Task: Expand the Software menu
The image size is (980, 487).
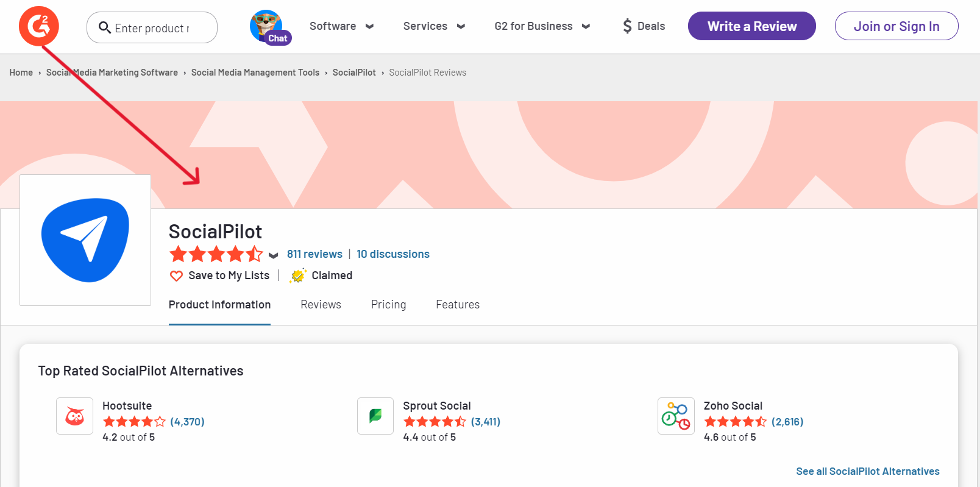Action: point(341,26)
